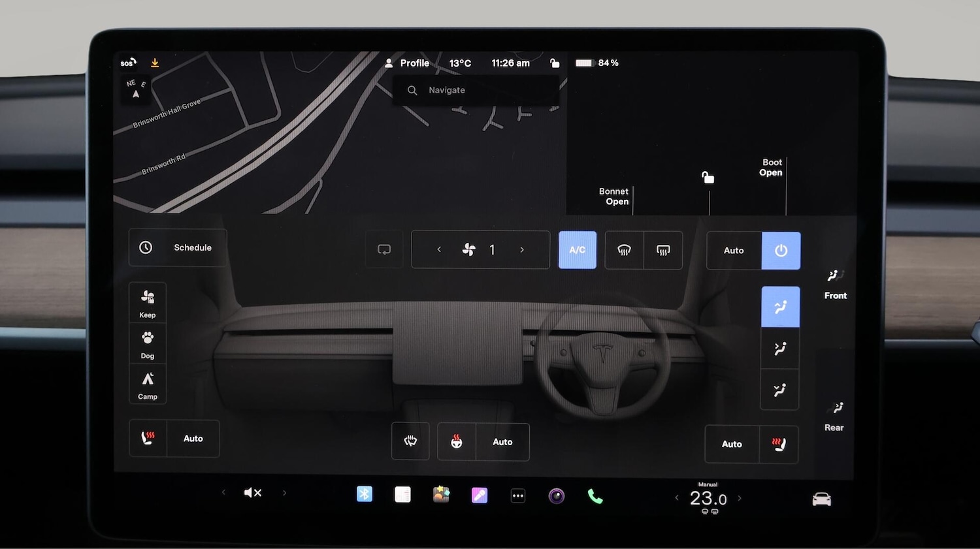
Task: Raise cabin temperature with right arrow
Action: pyautogui.click(x=740, y=498)
